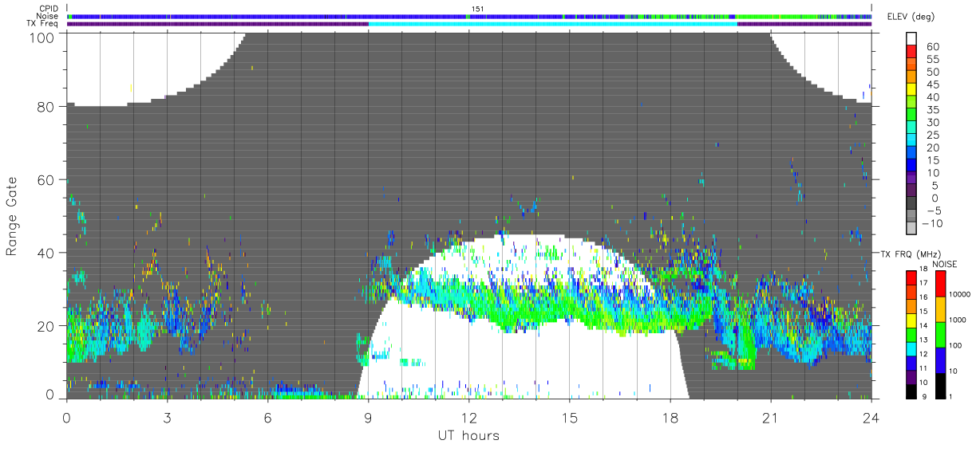Click the 'Range Gate' y-axis title
Screen dimensions: 980x452
point(12,216)
